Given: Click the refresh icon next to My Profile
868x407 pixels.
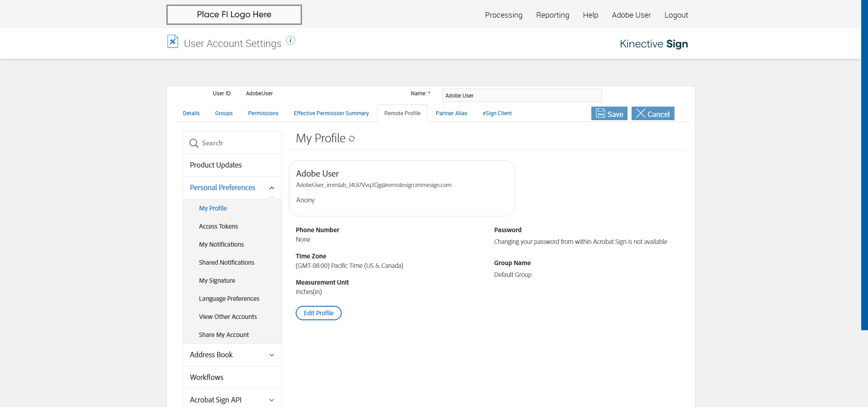Looking at the screenshot, I should click(352, 139).
